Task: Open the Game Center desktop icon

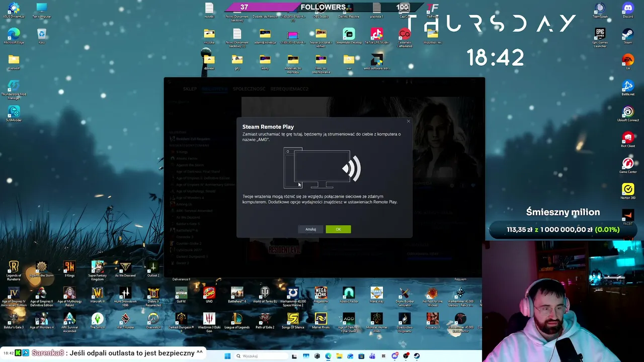Action: 628,166
